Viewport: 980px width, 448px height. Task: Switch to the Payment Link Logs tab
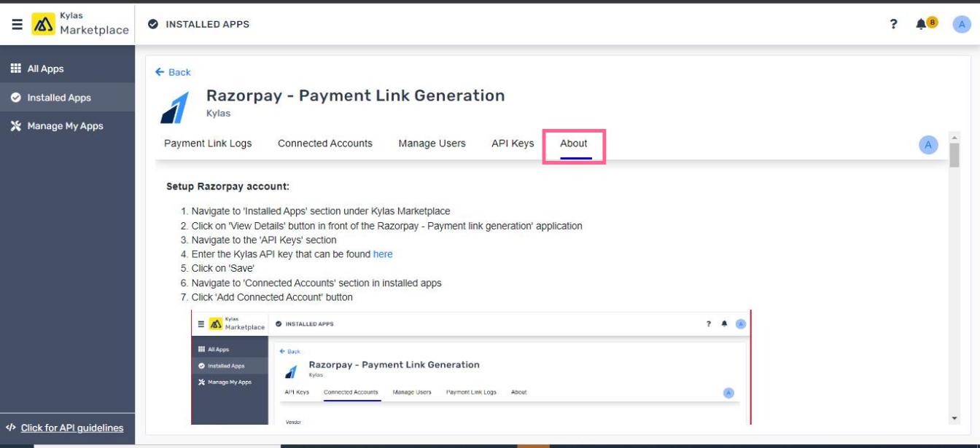click(x=208, y=144)
